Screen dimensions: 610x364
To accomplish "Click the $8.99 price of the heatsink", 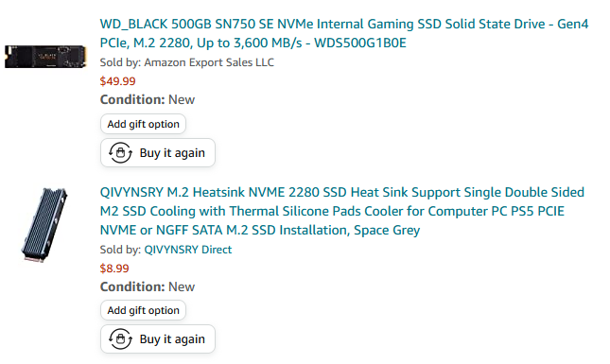I will [114, 269].
